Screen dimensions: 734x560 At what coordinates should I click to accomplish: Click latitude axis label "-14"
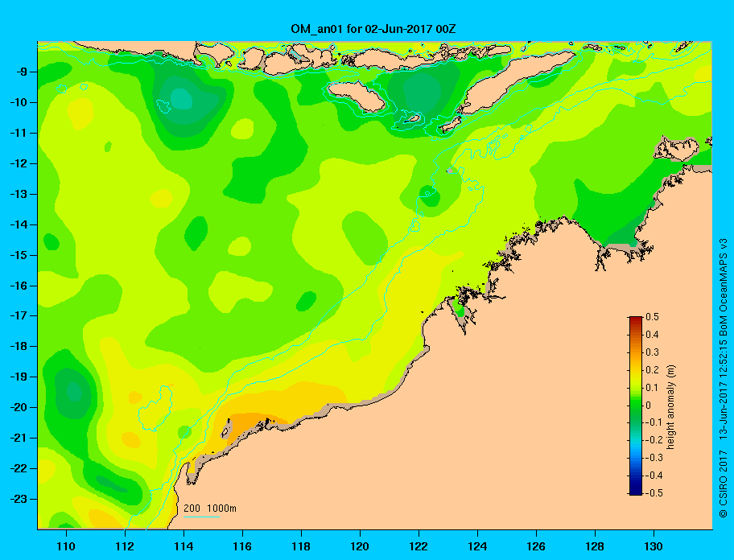[18, 225]
